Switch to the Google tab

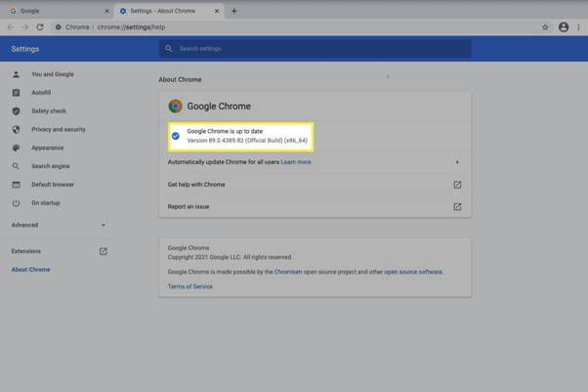[x=57, y=12]
